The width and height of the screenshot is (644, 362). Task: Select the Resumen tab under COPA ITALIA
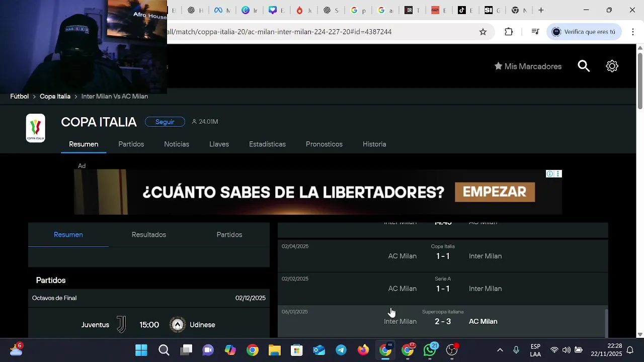[x=84, y=144]
